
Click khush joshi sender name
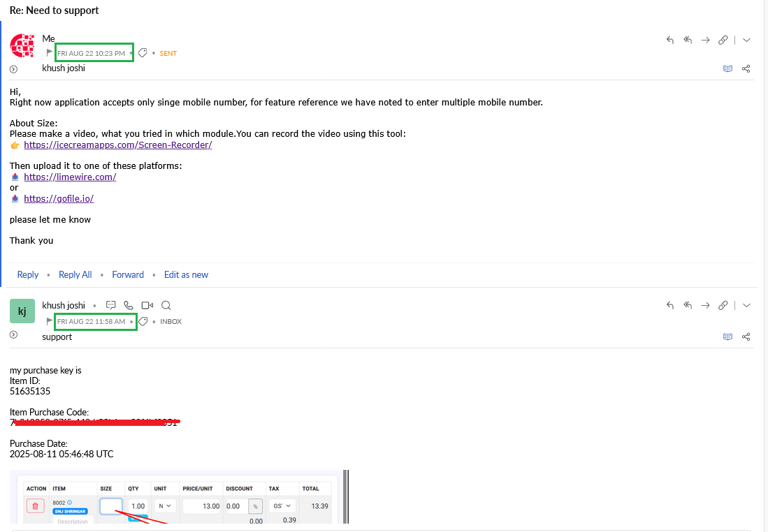64,305
